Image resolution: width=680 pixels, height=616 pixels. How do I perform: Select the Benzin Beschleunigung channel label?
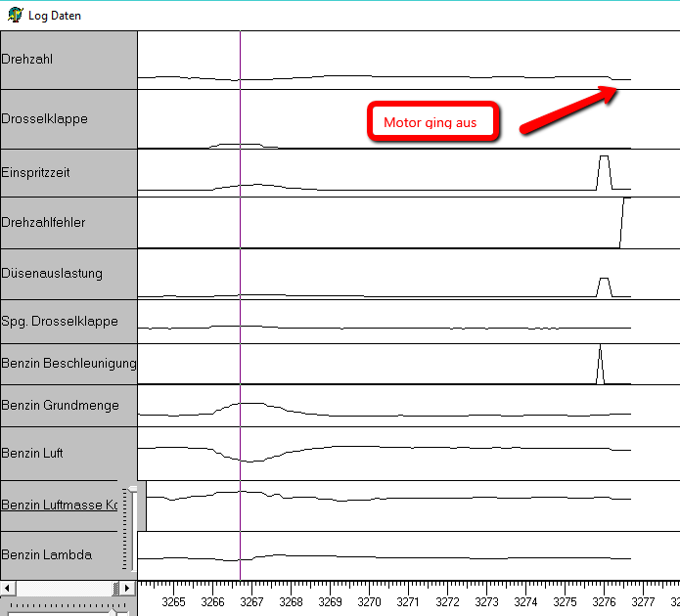click(x=68, y=364)
